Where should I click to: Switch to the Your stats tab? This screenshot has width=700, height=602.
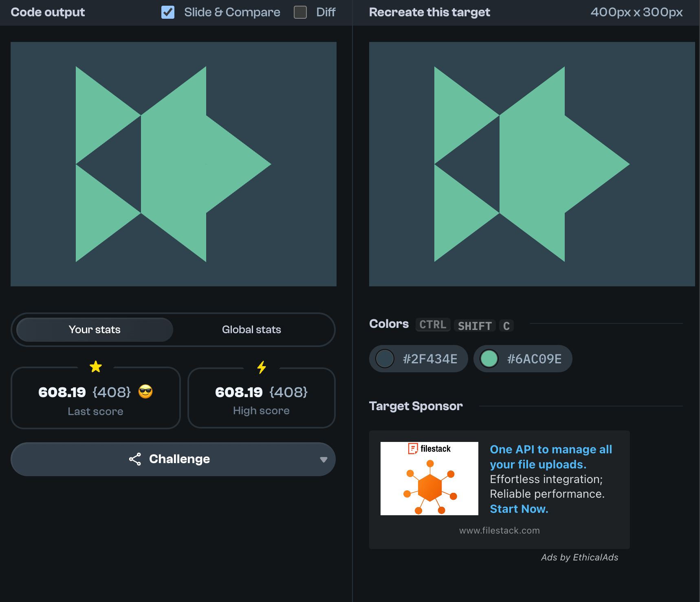pyautogui.click(x=95, y=330)
